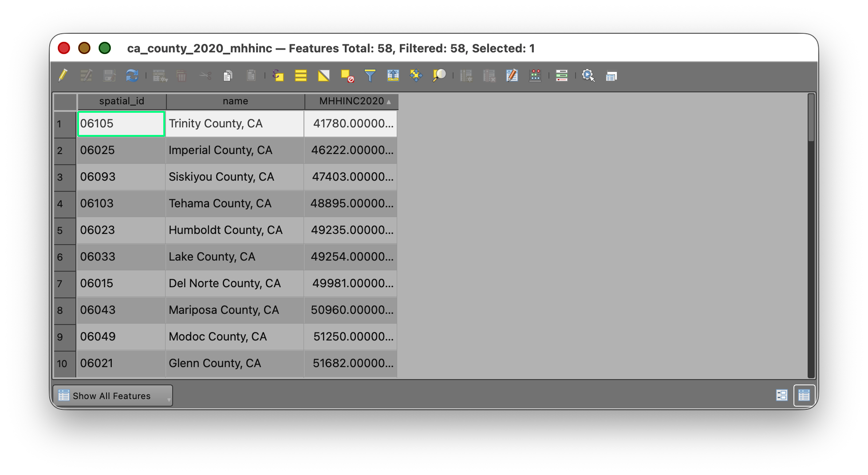Screen dimensions: 868x475
Task: Toggle editing mode with the pencil icon
Action: [x=63, y=75]
